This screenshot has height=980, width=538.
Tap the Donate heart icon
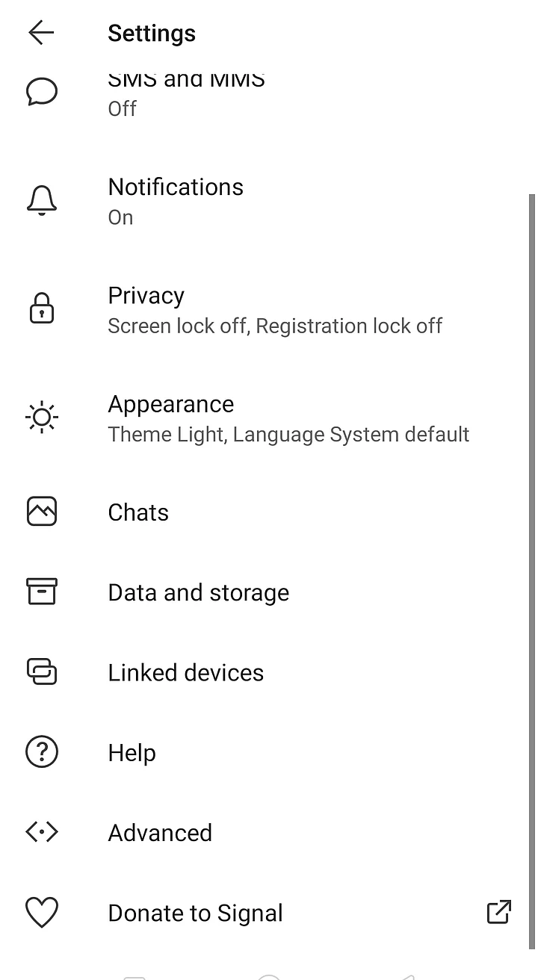(42, 913)
